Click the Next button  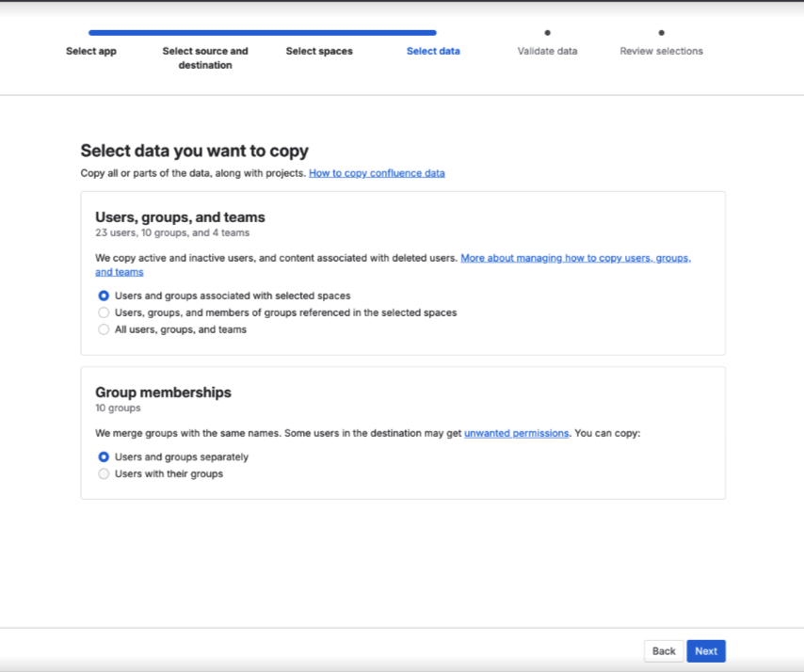click(x=705, y=650)
